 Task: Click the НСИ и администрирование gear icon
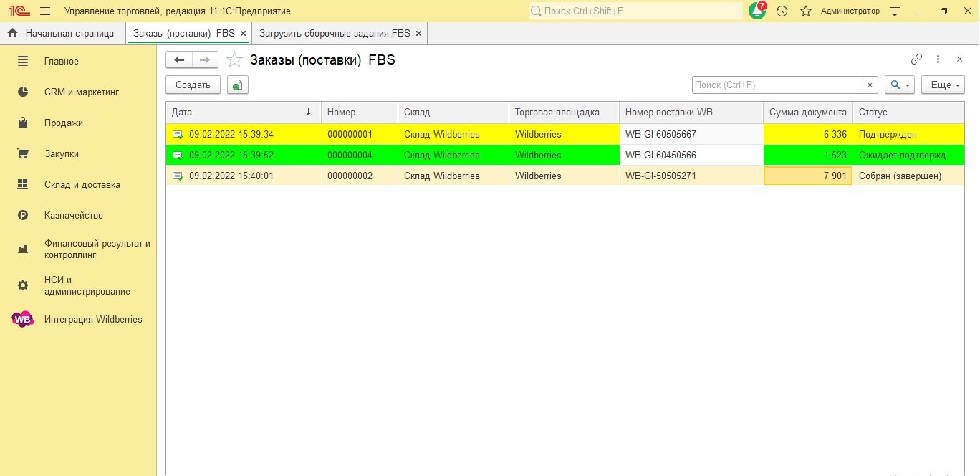(x=23, y=286)
